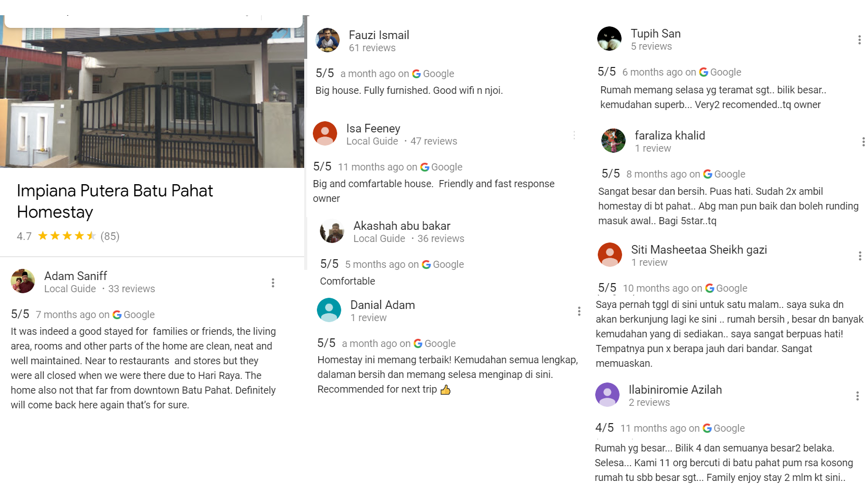Image resolution: width=868 pixels, height=487 pixels.
Task: Click Tupih San's profile avatar
Action: point(609,39)
